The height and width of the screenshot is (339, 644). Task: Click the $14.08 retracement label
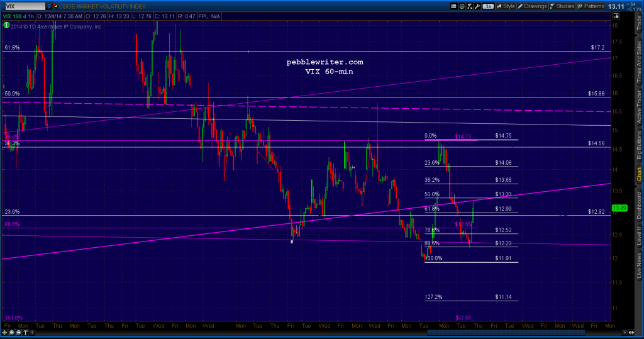tap(503, 163)
